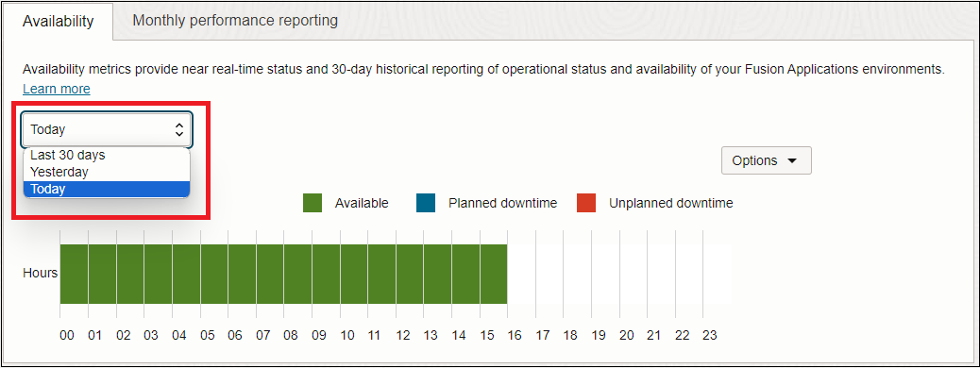980x368 pixels.
Task: Select Last 30 days from the list
Action: click(107, 155)
